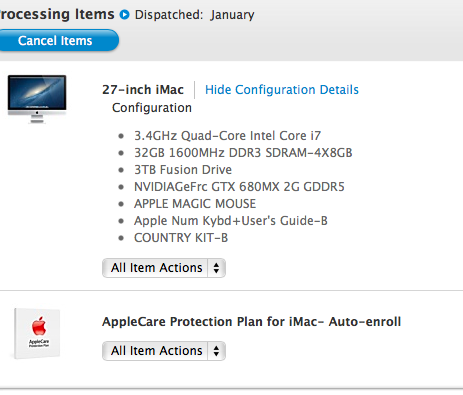This screenshot has height=395, width=463.
Task: Select the 27-inch iMac product title
Action: coord(143,90)
